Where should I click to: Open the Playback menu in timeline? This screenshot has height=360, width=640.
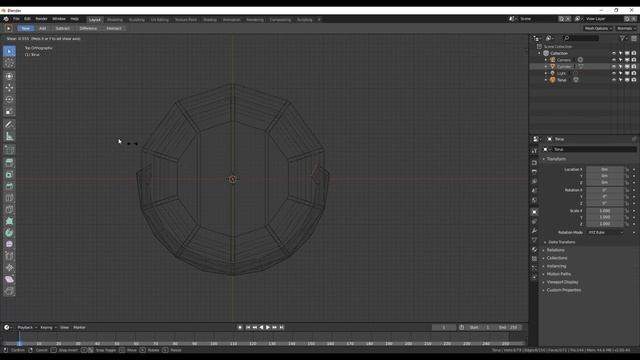point(27,327)
